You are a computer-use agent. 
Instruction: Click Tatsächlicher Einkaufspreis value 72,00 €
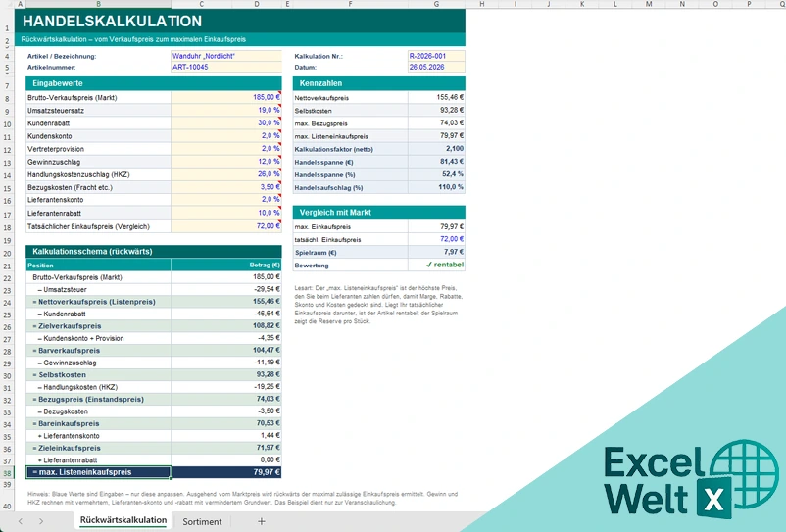coord(226,226)
